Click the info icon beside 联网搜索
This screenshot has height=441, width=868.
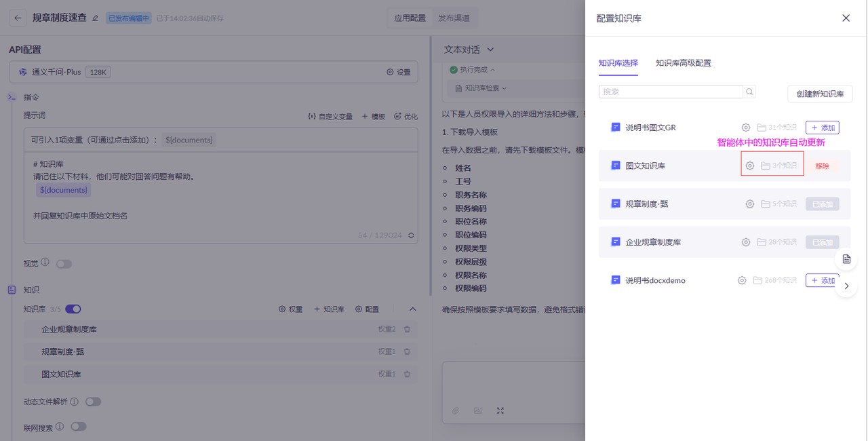point(60,427)
